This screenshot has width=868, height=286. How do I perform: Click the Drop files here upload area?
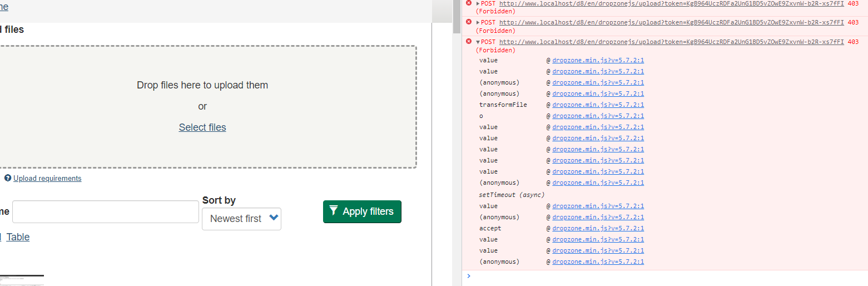pyautogui.click(x=202, y=67)
